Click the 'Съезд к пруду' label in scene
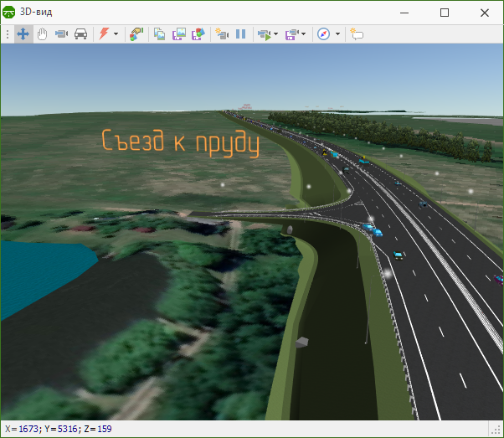504x438 pixels. pos(180,143)
